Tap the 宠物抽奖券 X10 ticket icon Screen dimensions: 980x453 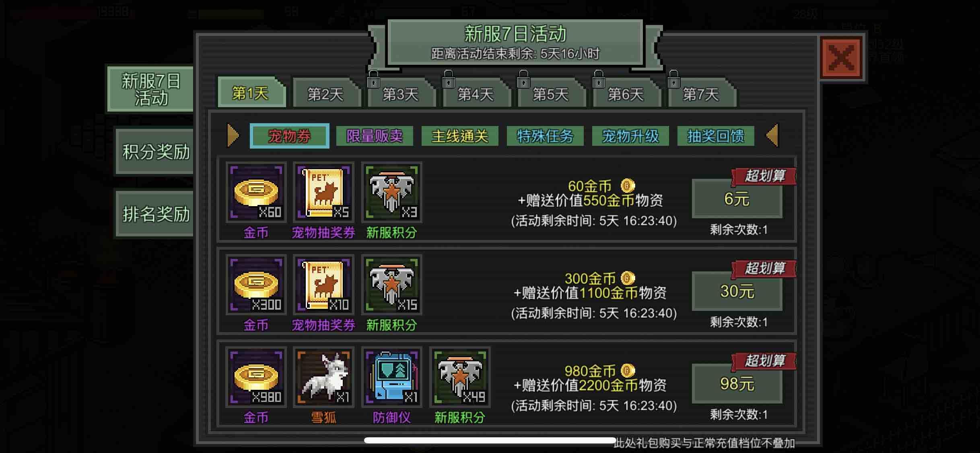[324, 285]
